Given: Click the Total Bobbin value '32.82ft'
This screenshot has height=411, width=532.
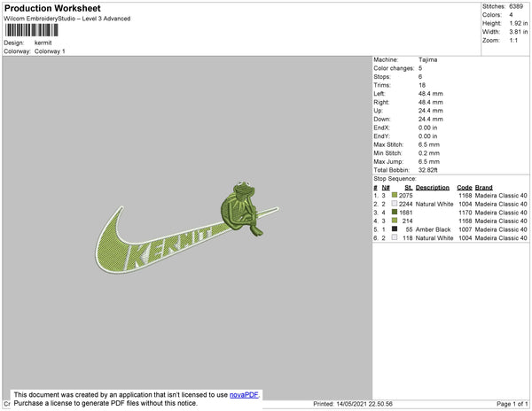Looking at the screenshot, I should tap(428, 170).
